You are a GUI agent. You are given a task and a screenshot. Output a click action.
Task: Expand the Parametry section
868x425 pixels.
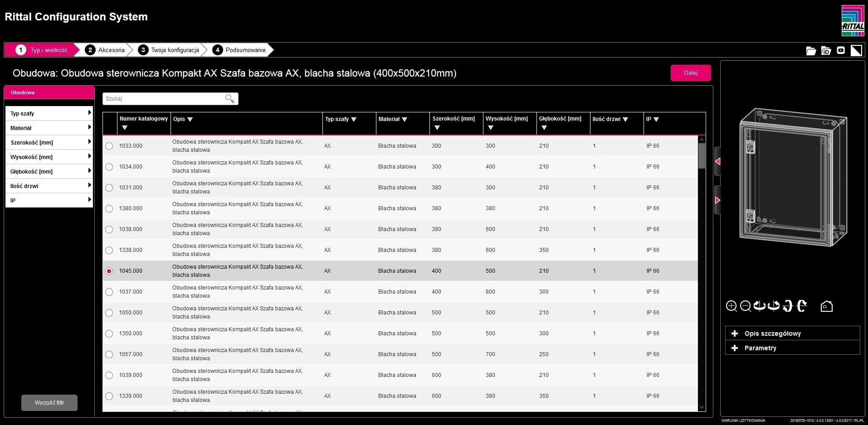[792, 348]
